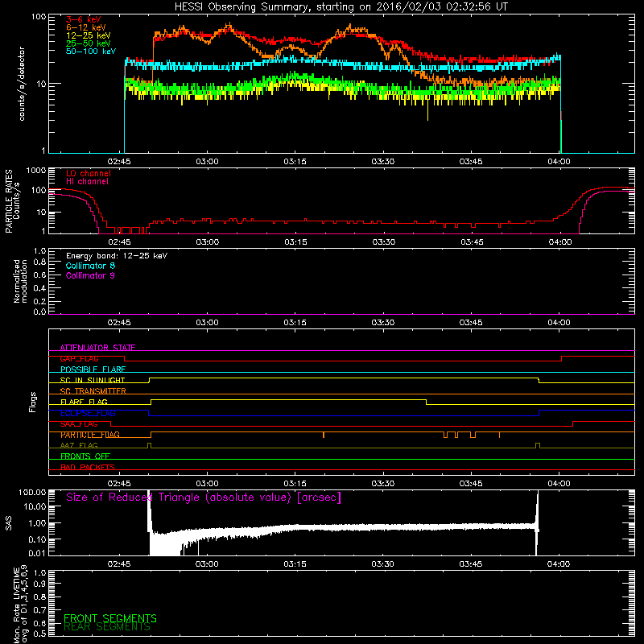
Task: Click '03:45' tick under the Flags panel
Action: [x=471, y=484]
